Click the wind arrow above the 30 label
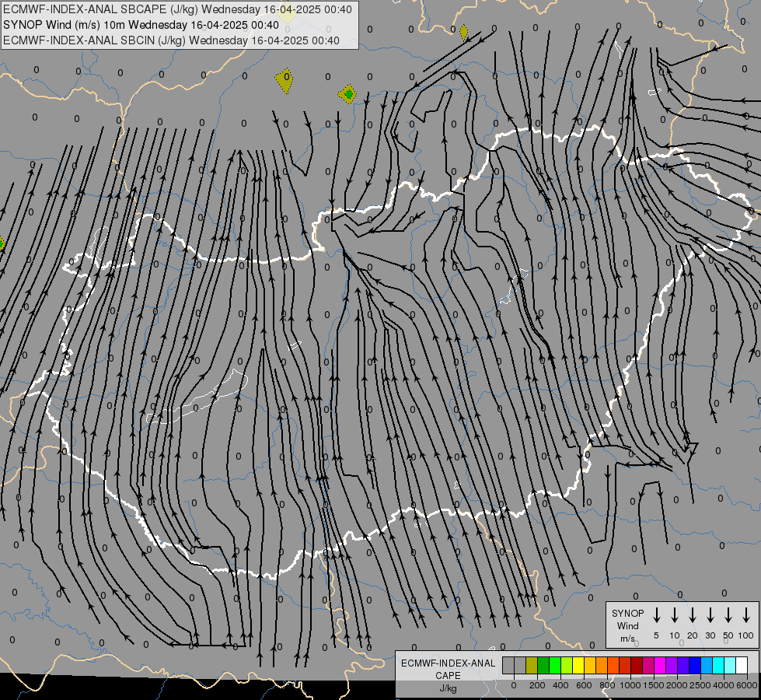Screen dimensions: 761x700 pos(710,615)
